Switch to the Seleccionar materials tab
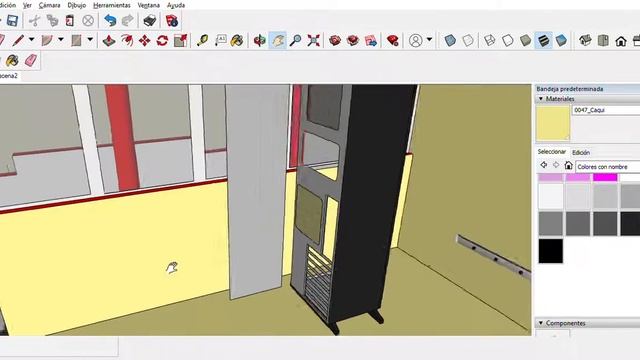This screenshot has height=360, width=640. [x=551, y=151]
